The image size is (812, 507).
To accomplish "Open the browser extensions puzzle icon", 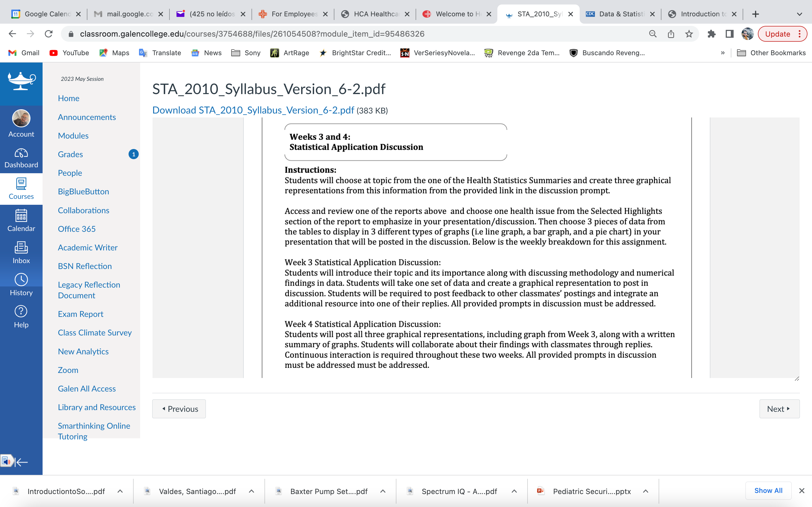I will 711,34.
